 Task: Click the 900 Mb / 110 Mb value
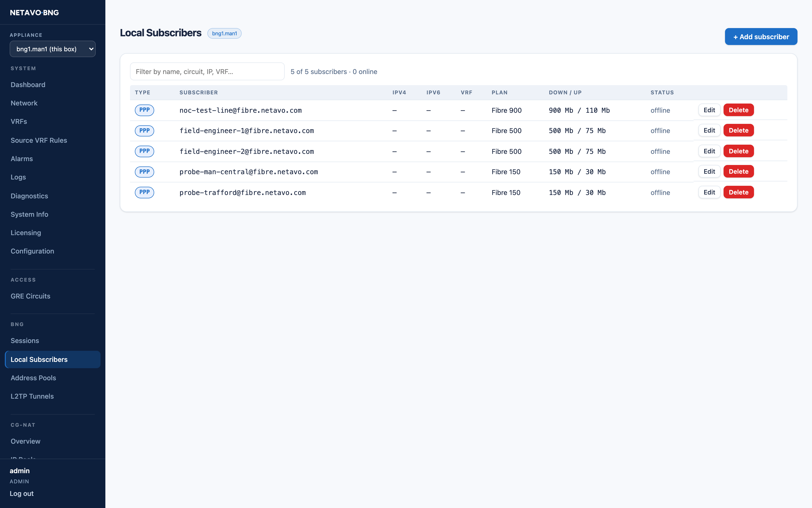pos(579,111)
